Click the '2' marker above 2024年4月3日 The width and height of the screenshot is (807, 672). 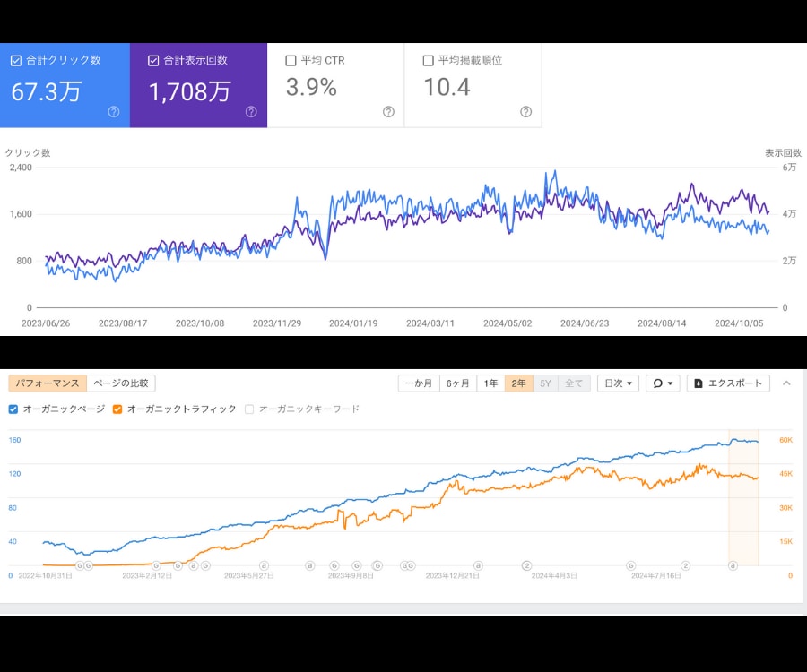pos(526,565)
